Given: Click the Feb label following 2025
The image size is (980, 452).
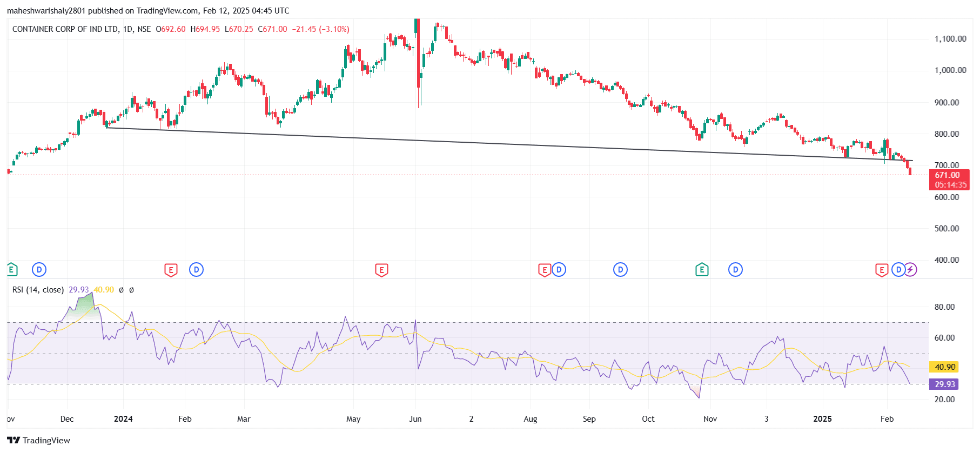Looking at the screenshot, I should point(887,419).
